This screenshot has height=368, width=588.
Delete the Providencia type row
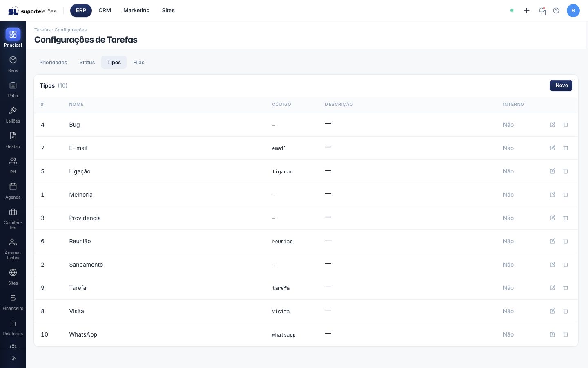pyautogui.click(x=566, y=218)
